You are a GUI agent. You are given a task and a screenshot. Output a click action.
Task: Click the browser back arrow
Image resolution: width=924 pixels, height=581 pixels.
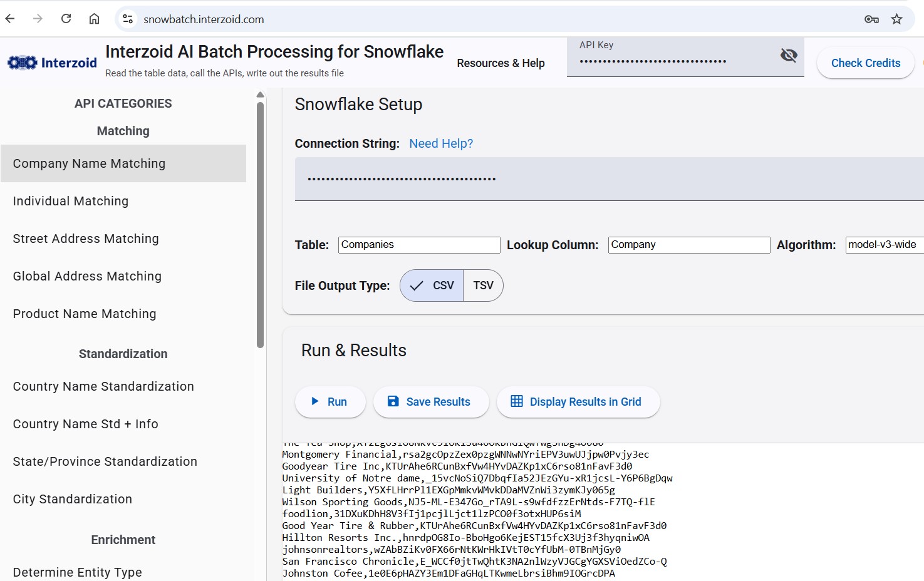[x=10, y=19]
